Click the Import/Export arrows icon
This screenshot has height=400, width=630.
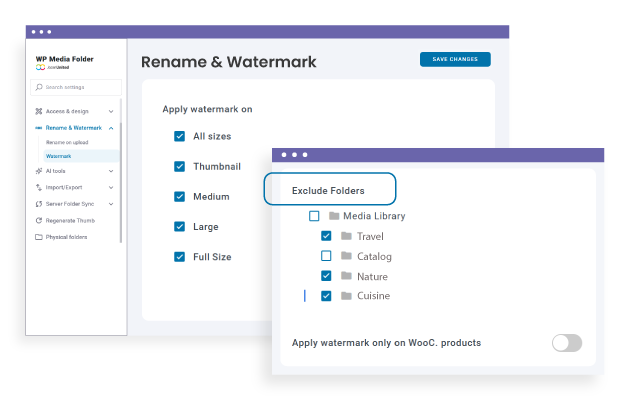pos(39,187)
